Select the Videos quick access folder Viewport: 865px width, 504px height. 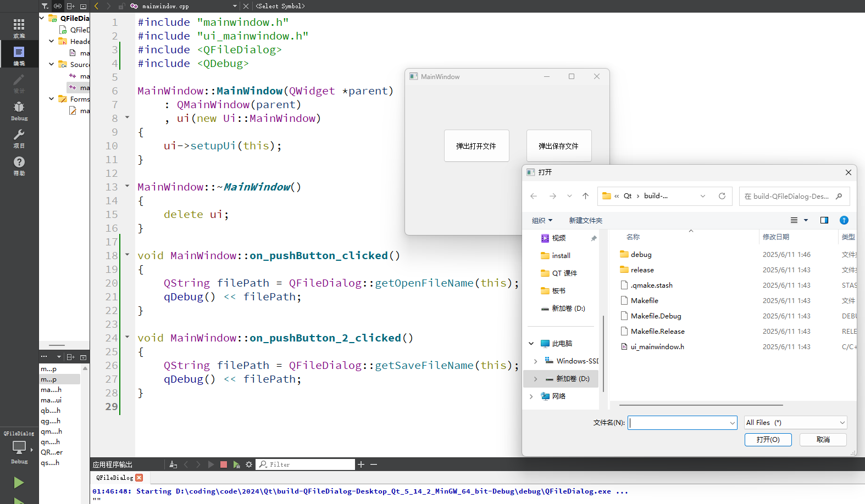click(x=559, y=238)
